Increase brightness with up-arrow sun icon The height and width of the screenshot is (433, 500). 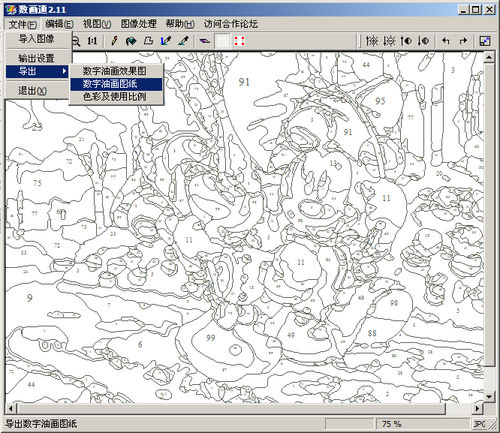[371, 41]
